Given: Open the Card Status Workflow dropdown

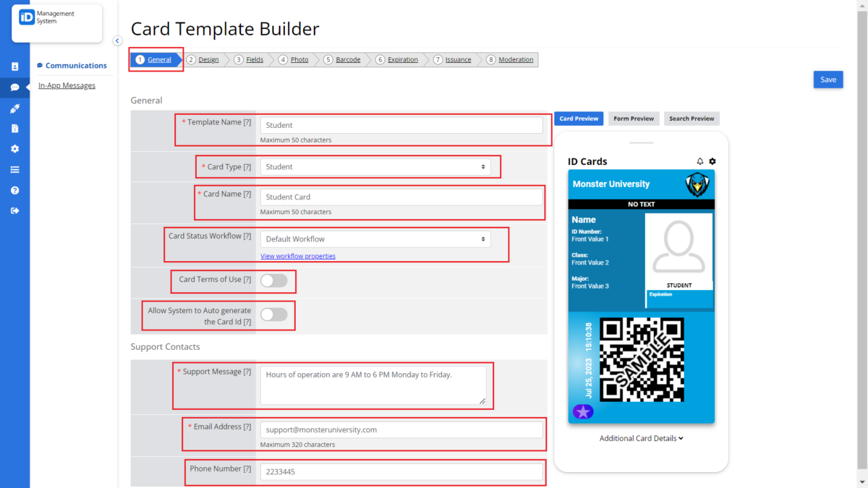Looking at the screenshot, I should [375, 239].
